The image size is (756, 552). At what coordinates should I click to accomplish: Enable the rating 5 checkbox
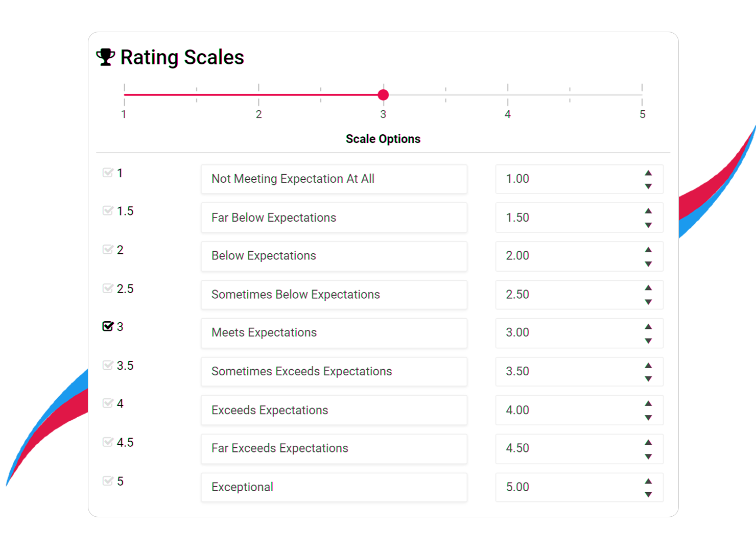click(x=107, y=480)
